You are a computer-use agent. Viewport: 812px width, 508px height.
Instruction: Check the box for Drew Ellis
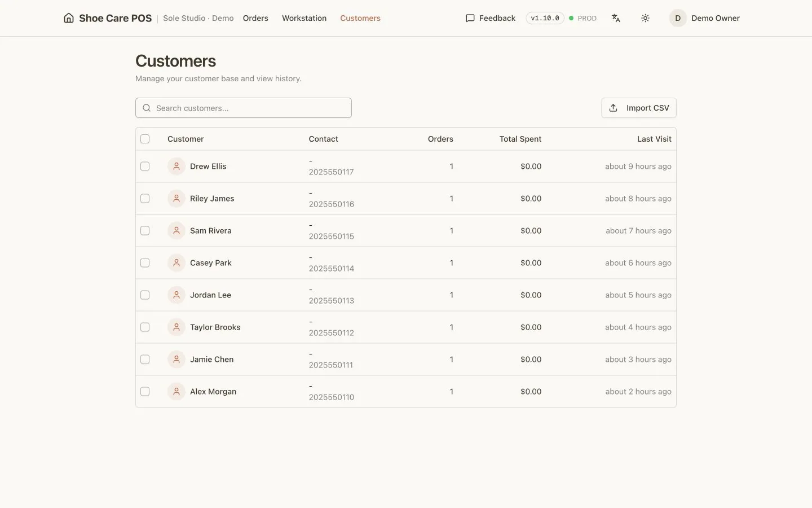click(x=145, y=167)
